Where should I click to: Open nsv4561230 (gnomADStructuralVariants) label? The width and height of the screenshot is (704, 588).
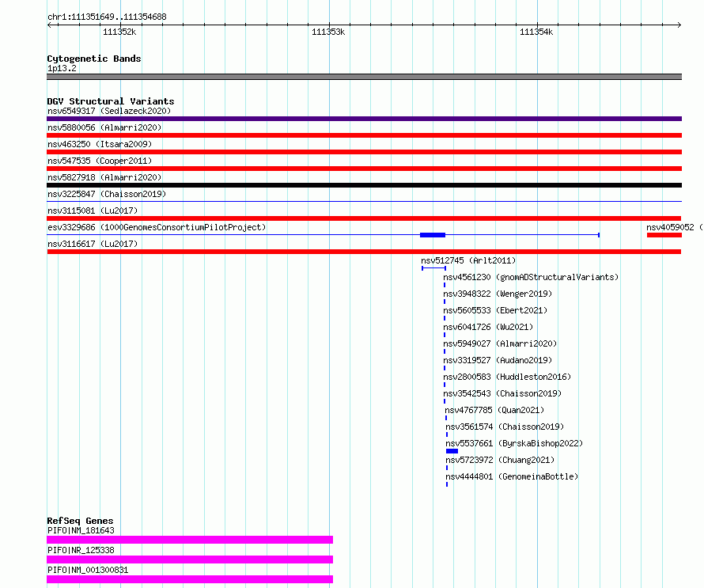(531, 277)
